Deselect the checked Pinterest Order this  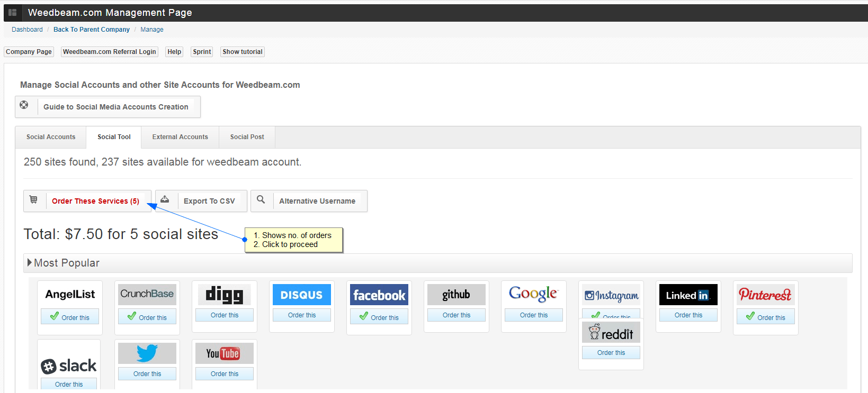(766, 317)
